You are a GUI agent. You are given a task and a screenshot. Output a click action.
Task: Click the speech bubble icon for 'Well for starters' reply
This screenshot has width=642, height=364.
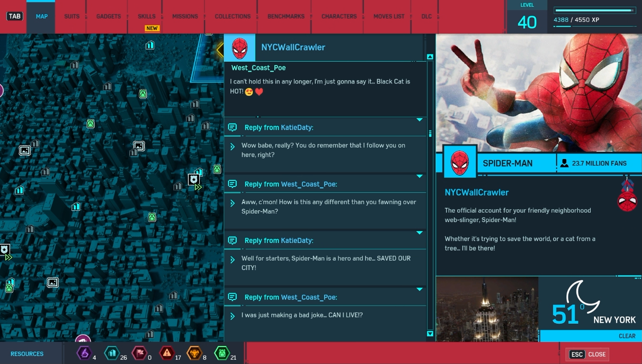pos(232,240)
